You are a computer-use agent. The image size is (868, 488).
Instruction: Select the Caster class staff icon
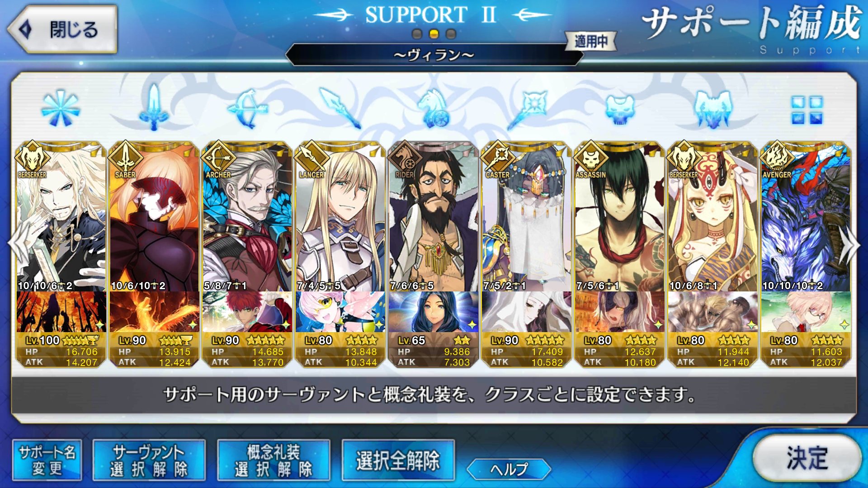click(x=527, y=108)
